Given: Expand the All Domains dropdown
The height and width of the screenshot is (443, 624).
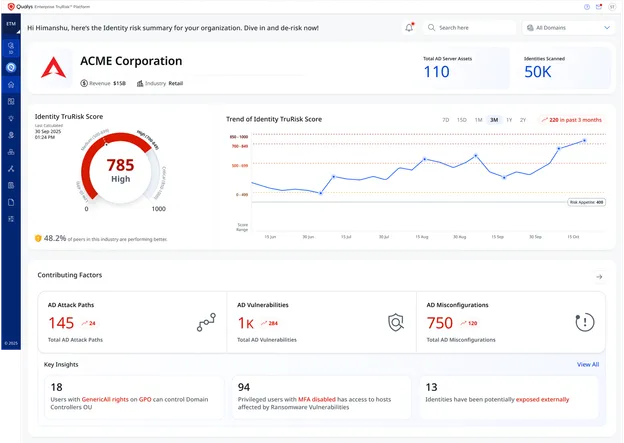Looking at the screenshot, I should coord(565,28).
